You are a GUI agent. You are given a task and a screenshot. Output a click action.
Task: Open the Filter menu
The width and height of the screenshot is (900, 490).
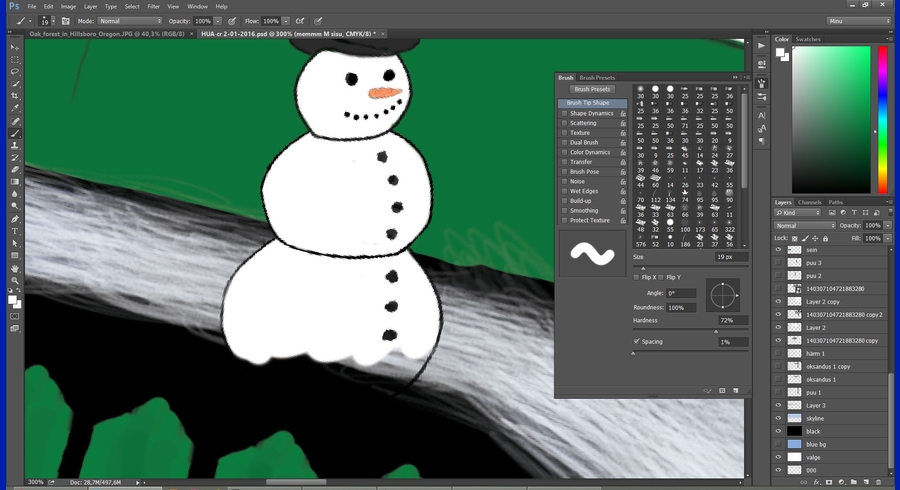point(153,6)
